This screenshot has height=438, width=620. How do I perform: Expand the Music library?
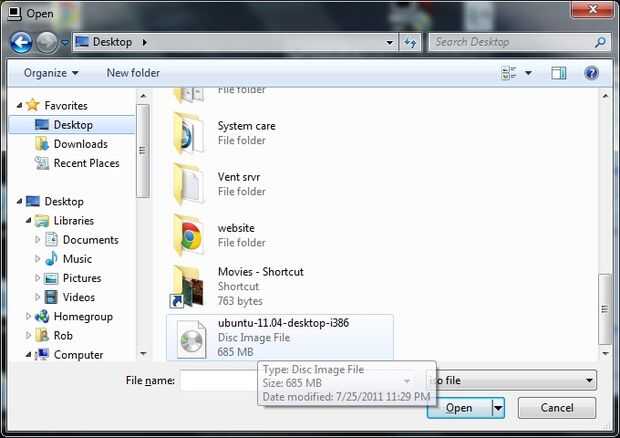coord(38,259)
